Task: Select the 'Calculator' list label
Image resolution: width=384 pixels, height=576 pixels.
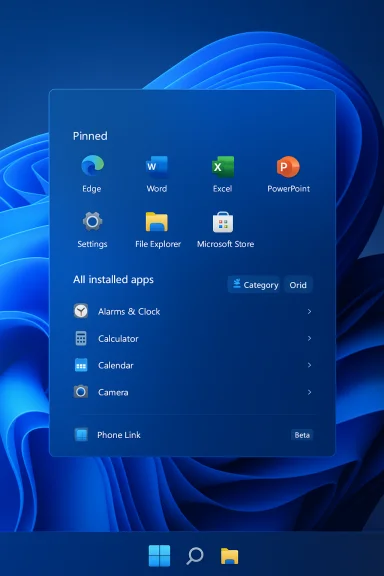Action: (x=118, y=338)
